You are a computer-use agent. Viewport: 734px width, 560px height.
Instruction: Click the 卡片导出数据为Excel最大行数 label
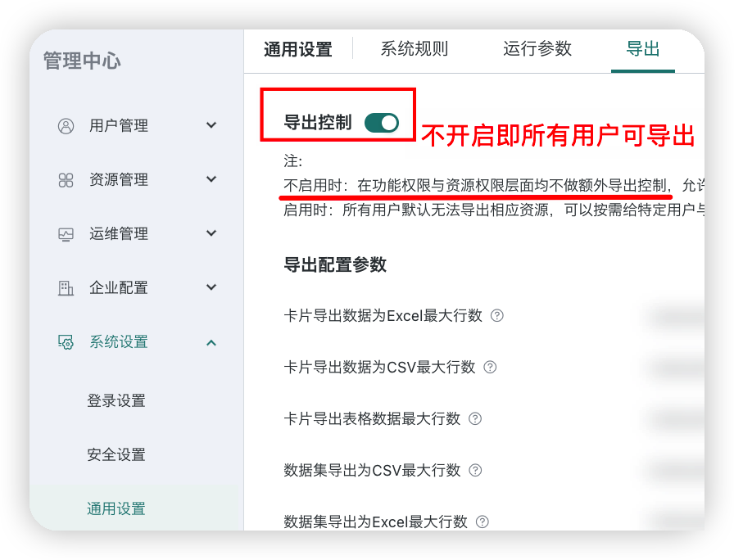(x=383, y=316)
